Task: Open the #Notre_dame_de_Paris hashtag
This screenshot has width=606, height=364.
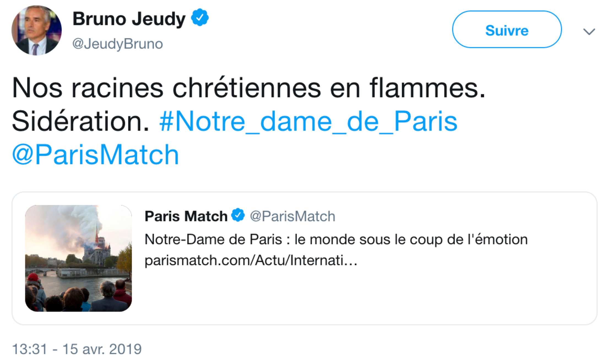Action: pos(308,121)
